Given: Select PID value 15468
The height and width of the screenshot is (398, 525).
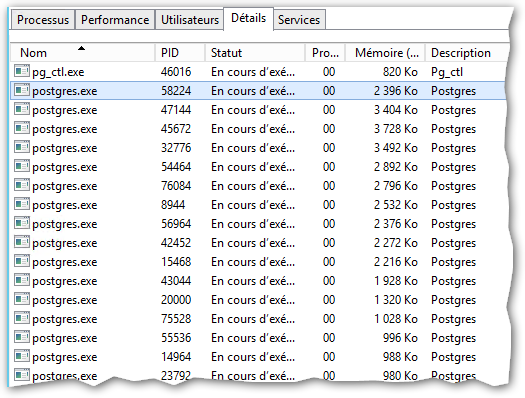Looking at the screenshot, I should [176, 262].
